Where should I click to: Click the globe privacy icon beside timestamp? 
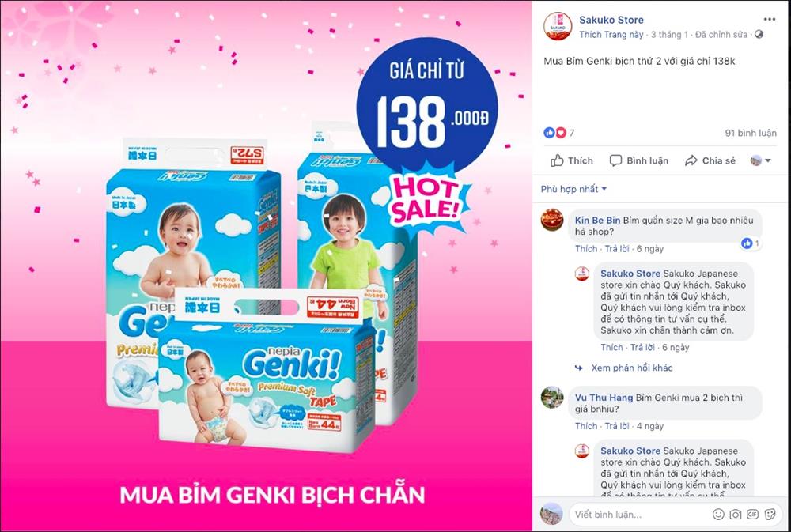point(759,34)
